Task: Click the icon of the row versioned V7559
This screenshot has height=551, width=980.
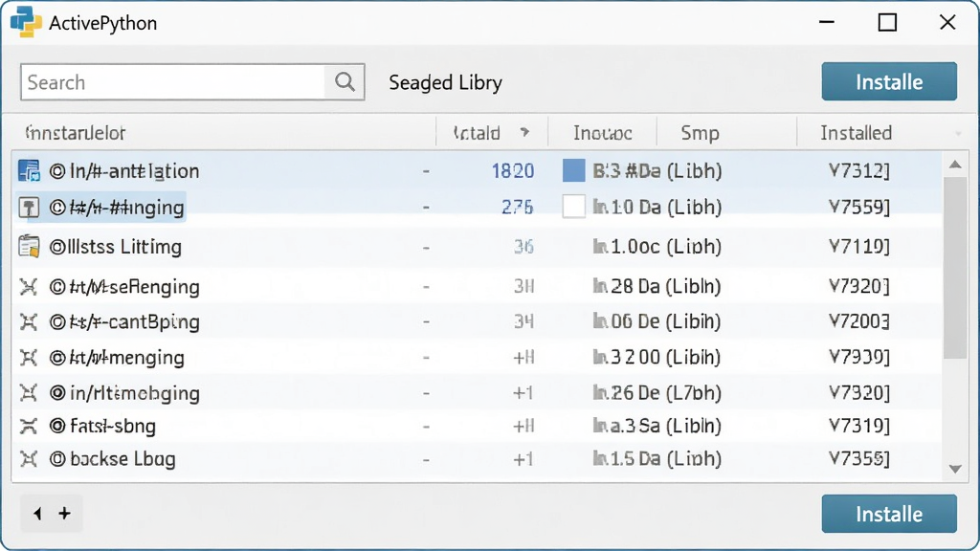Action: (29, 208)
